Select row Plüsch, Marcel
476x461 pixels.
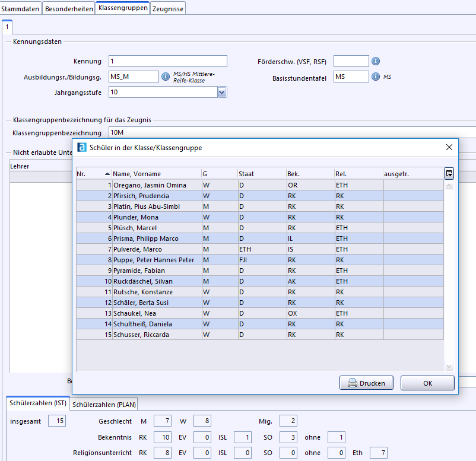tap(260, 228)
